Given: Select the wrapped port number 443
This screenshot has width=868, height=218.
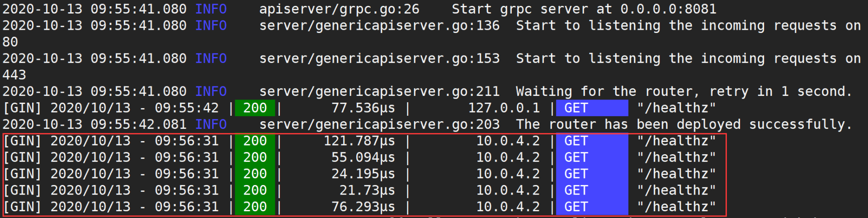Looking at the screenshot, I should pos(14,75).
